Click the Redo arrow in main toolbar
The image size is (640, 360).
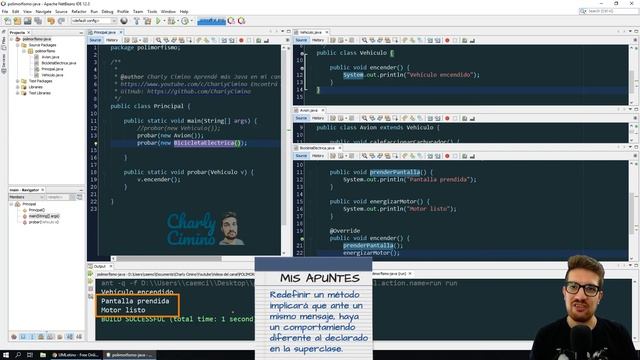[61, 21]
